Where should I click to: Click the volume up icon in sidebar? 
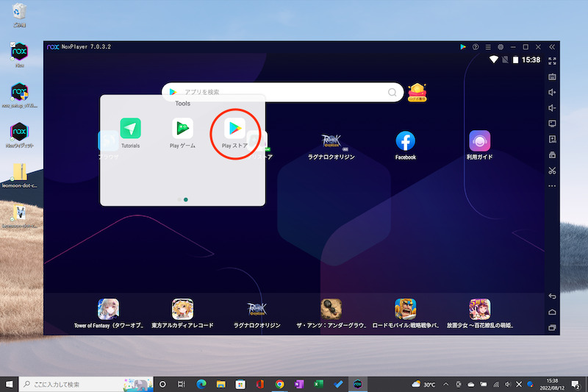[x=552, y=92]
